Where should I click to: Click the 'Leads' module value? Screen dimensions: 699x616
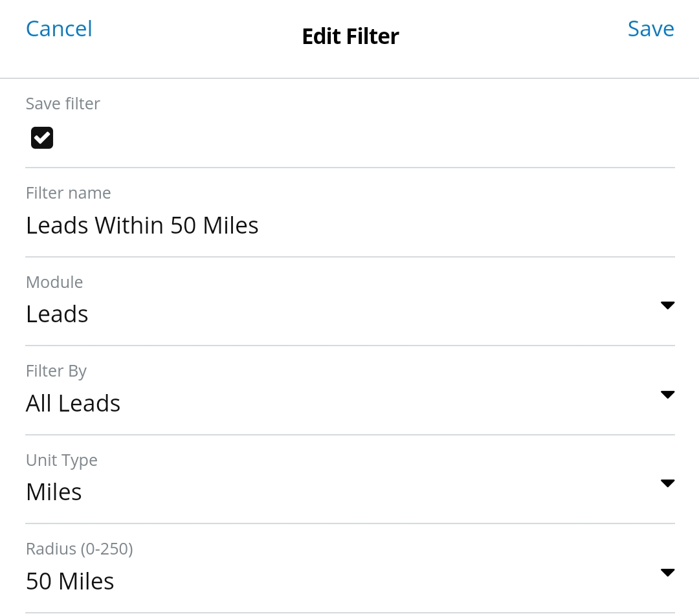(57, 314)
